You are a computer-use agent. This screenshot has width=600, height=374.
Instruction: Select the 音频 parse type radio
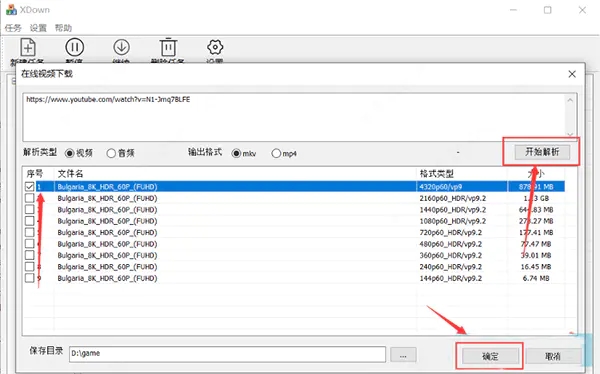(111, 154)
